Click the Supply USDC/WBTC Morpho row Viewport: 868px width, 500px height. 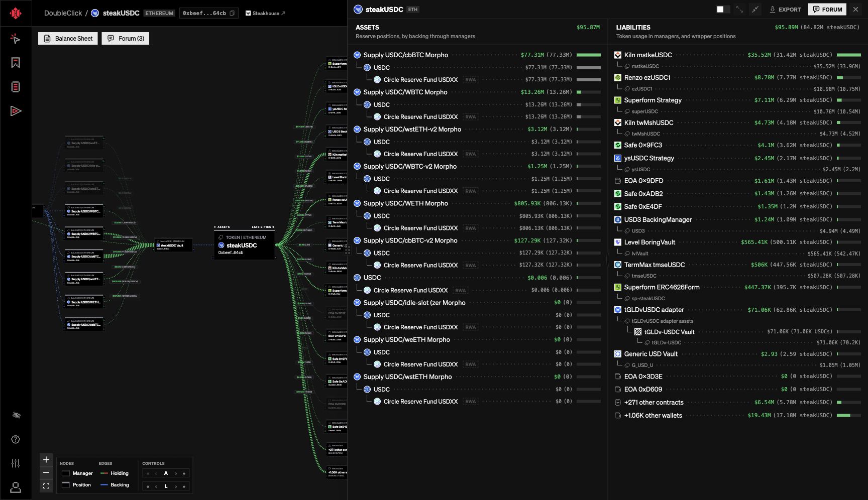[x=477, y=92]
